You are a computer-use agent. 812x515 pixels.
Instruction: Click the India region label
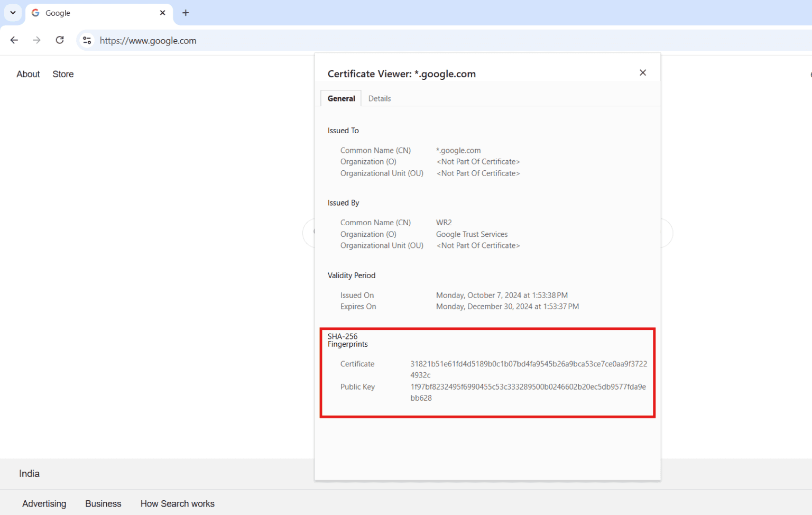[29, 473]
